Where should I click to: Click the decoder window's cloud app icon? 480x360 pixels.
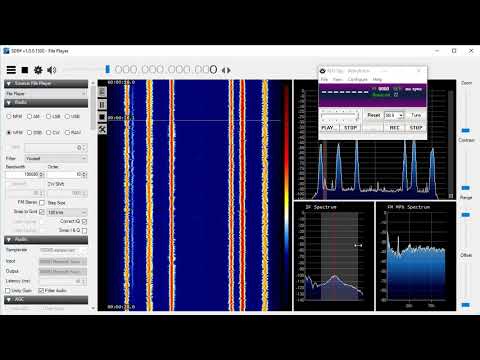(323, 71)
